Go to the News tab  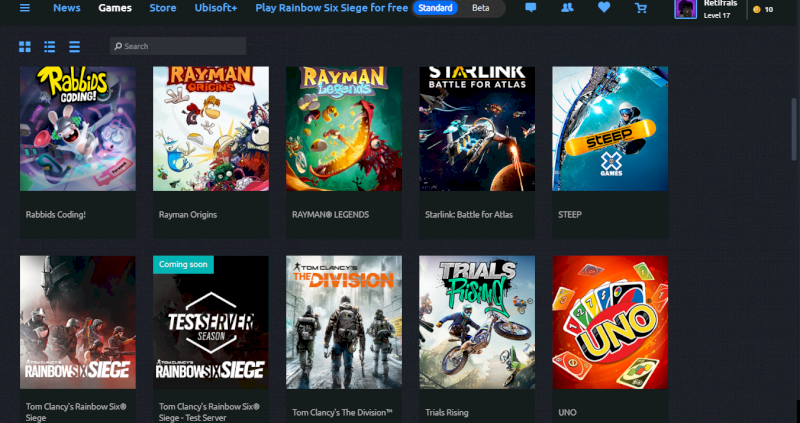coord(67,8)
